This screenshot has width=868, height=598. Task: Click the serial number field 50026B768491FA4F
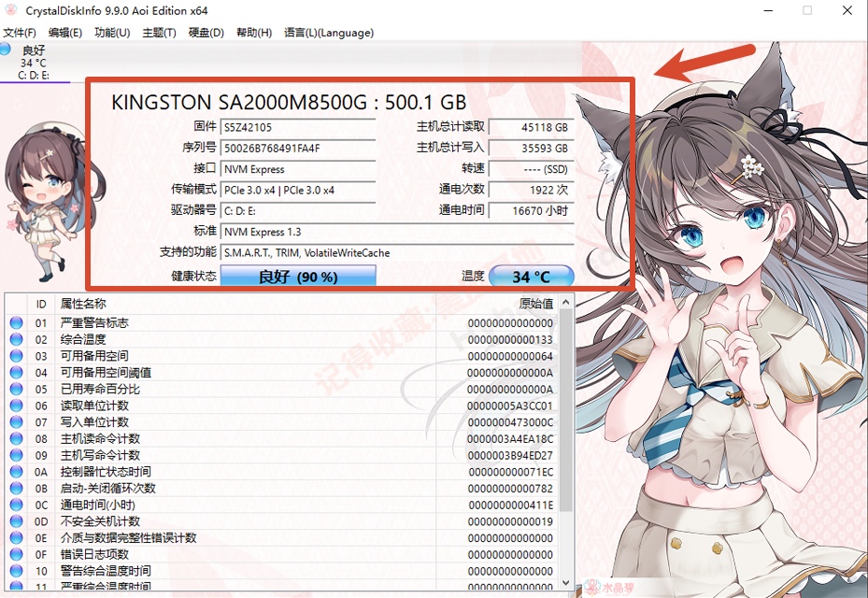298,149
